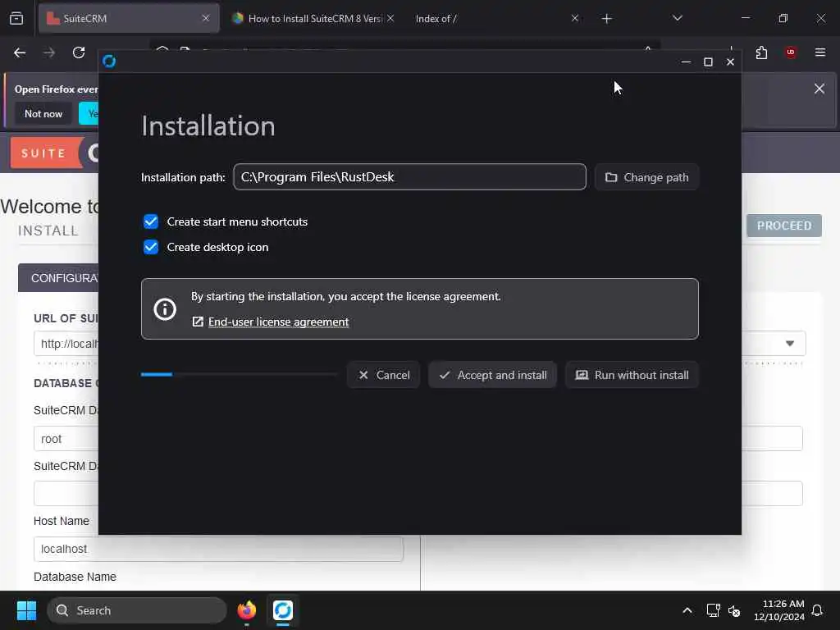This screenshot has width=840, height=630.
Task: Click the Firefox forward arrow
Action: [x=49, y=52]
